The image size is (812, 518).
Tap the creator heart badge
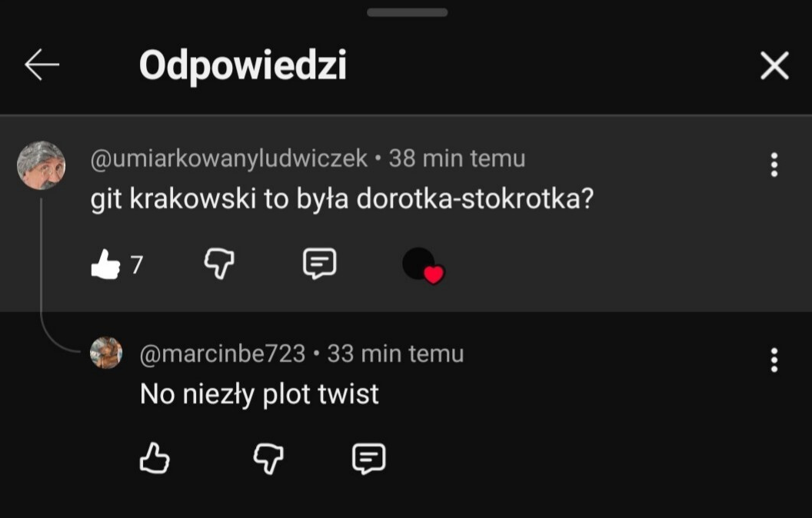[x=423, y=266]
